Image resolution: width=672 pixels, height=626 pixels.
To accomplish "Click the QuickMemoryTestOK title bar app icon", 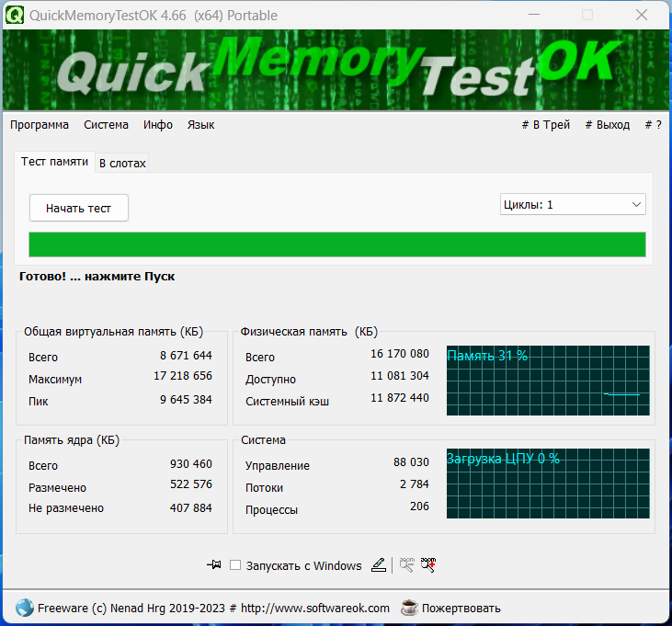I will [14, 15].
